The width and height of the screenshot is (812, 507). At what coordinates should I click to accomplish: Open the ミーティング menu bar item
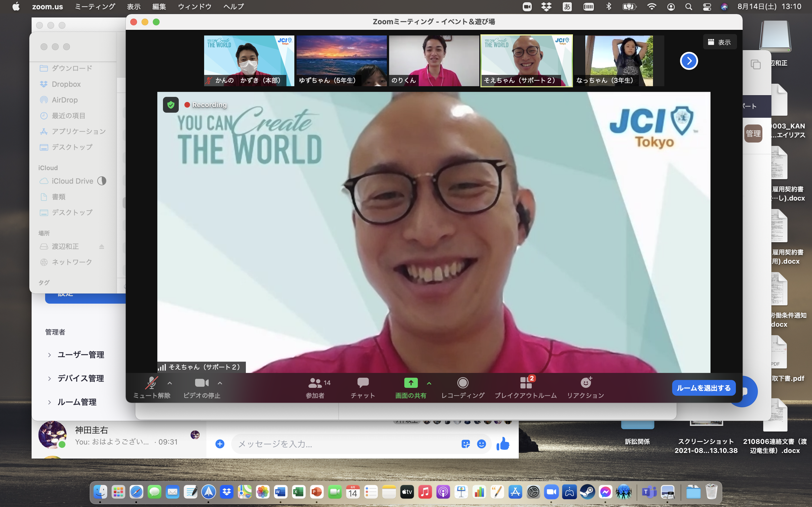click(x=95, y=7)
